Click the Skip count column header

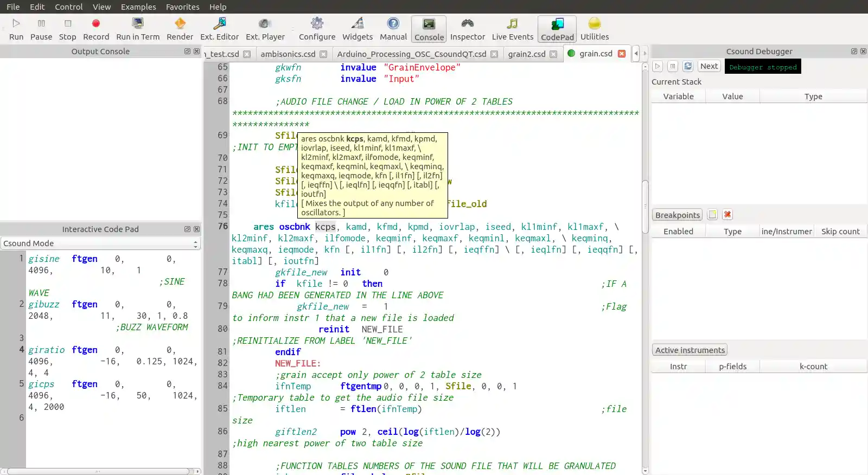(840, 232)
